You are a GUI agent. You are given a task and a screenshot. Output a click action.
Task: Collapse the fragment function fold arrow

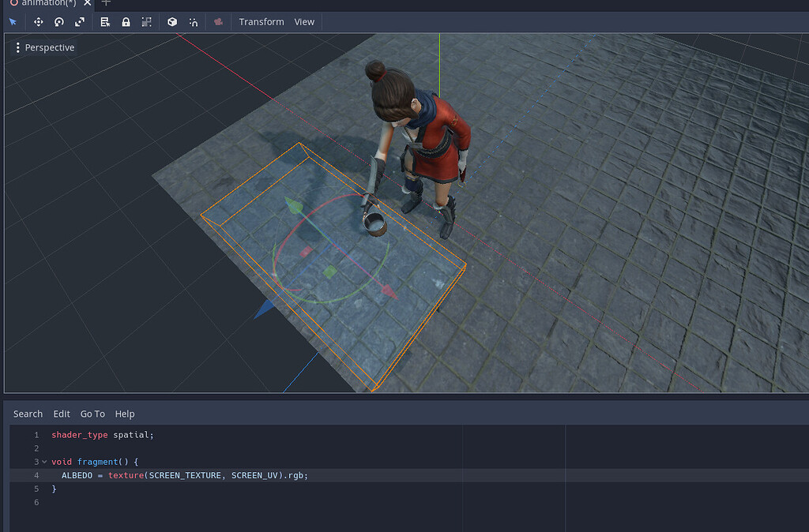point(44,462)
